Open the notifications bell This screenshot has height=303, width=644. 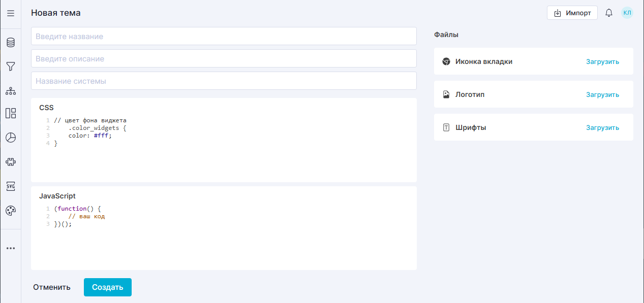click(609, 13)
